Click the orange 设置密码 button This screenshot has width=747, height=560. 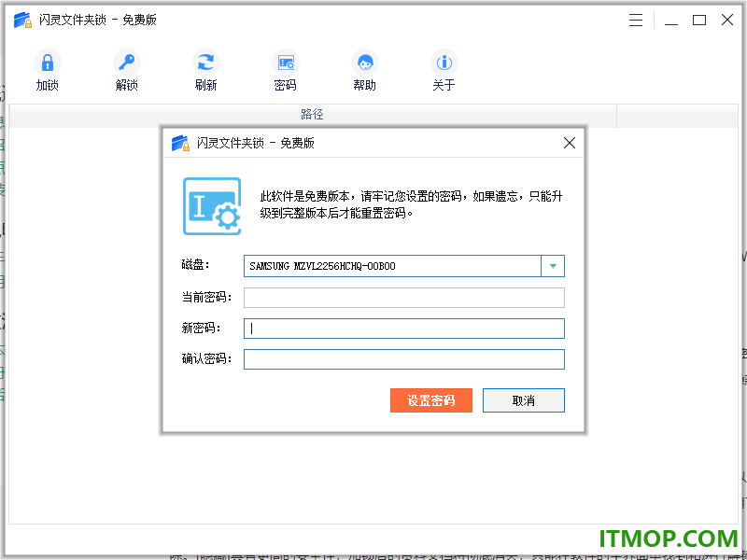tap(431, 400)
